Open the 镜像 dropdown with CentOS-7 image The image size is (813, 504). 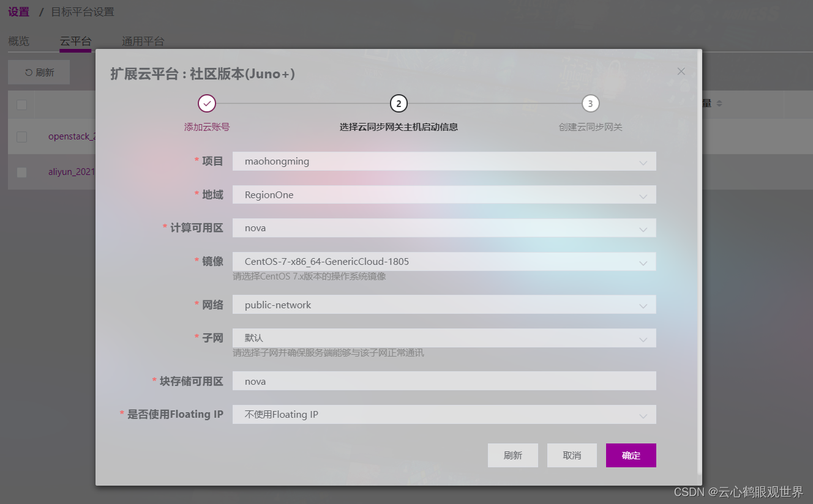(444, 261)
